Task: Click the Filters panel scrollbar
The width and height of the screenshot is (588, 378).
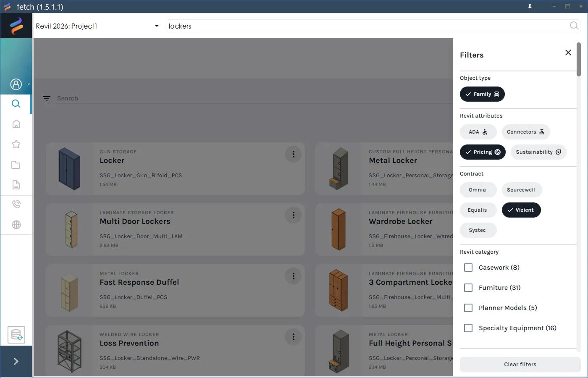Action: (x=579, y=60)
